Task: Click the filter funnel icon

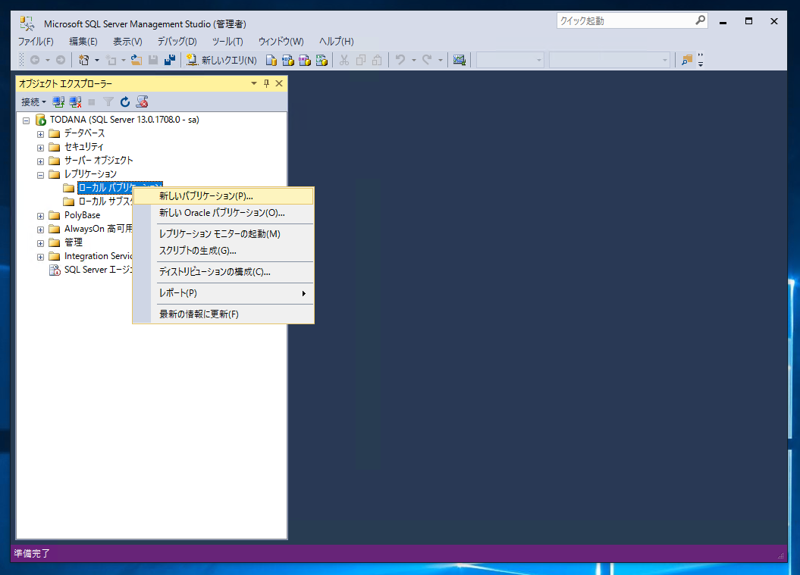Action: coord(108,102)
